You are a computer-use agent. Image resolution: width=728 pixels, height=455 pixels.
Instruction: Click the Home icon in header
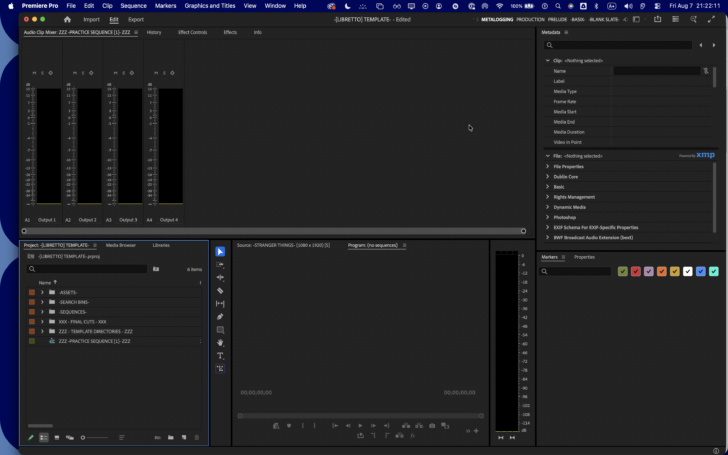tap(67, 20)
